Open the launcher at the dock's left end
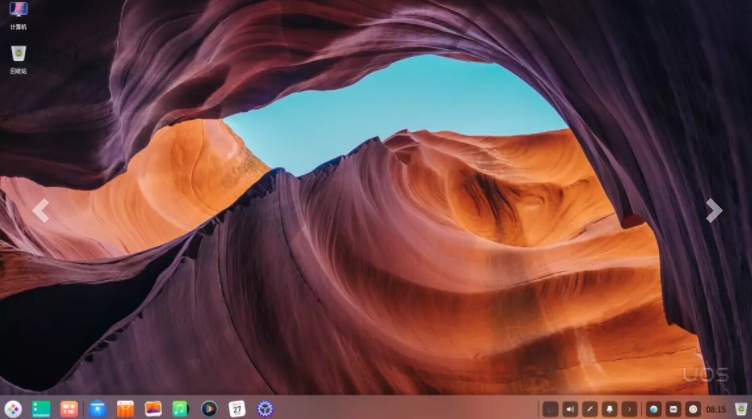The height and width of the screenshot is (419, 752). pyautogui.click(x=13, y=408)
